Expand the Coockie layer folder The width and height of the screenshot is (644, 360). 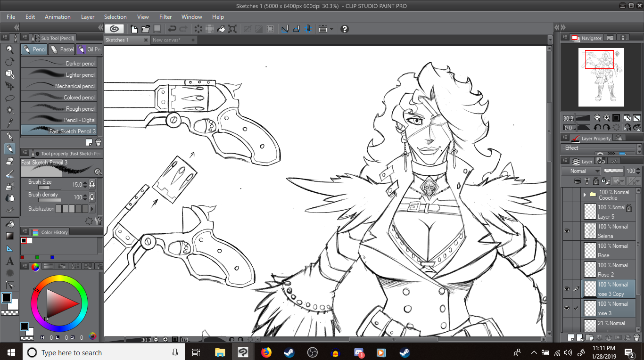click(585, 194)
